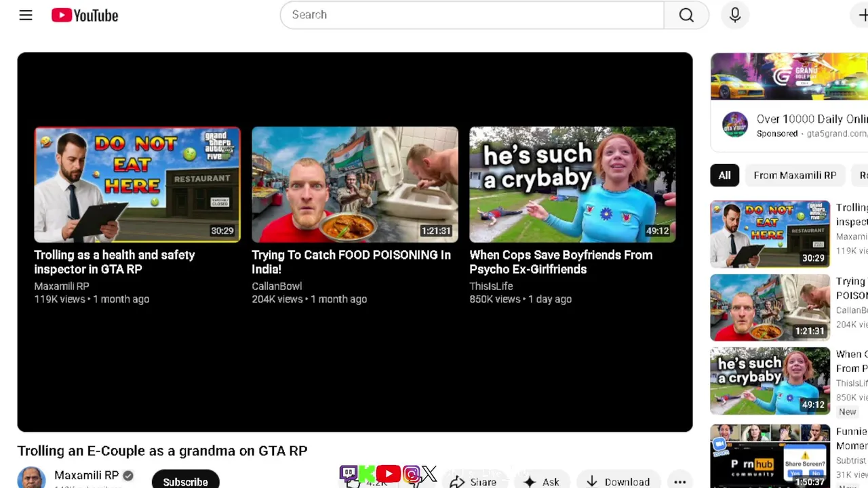Open endscreen title Trolling as a health and safety inspector
868x488 pixels.
(115, 262)
